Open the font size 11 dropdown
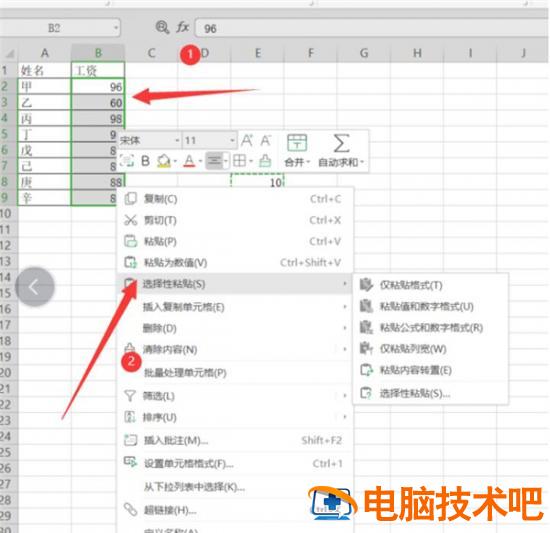The width and height of the screenshot is (550, 533). tap(232, 141)
